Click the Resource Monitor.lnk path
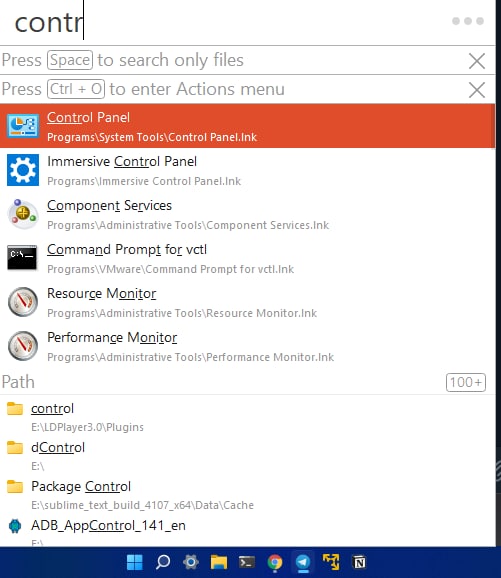501x578 pixels. click(182, 313)
